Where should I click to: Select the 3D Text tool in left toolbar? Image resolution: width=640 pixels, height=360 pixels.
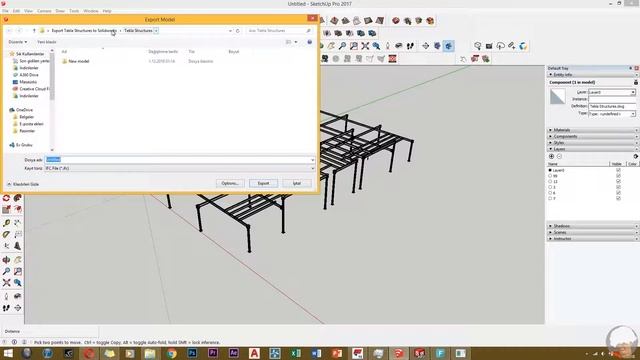(x=18, y=246)
